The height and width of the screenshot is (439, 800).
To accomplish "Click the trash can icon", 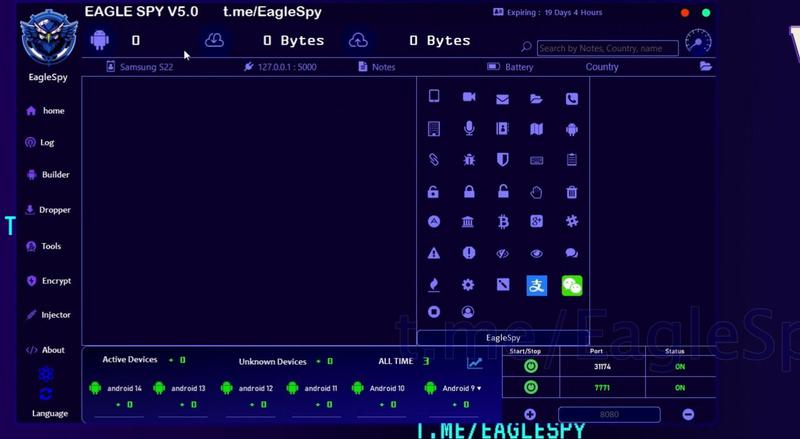I will (x=572, y=192).
